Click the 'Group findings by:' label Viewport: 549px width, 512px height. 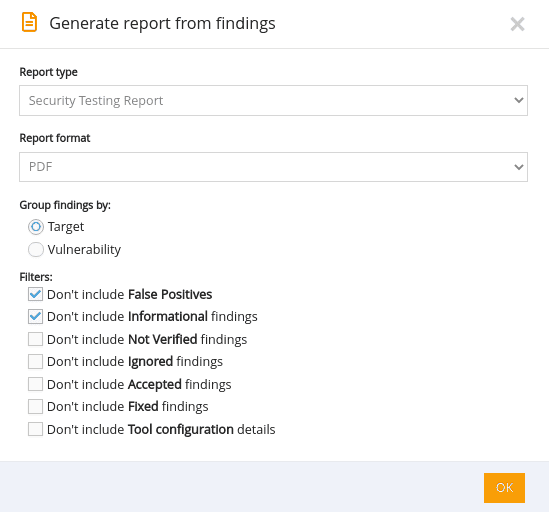[x=65, y=205]
